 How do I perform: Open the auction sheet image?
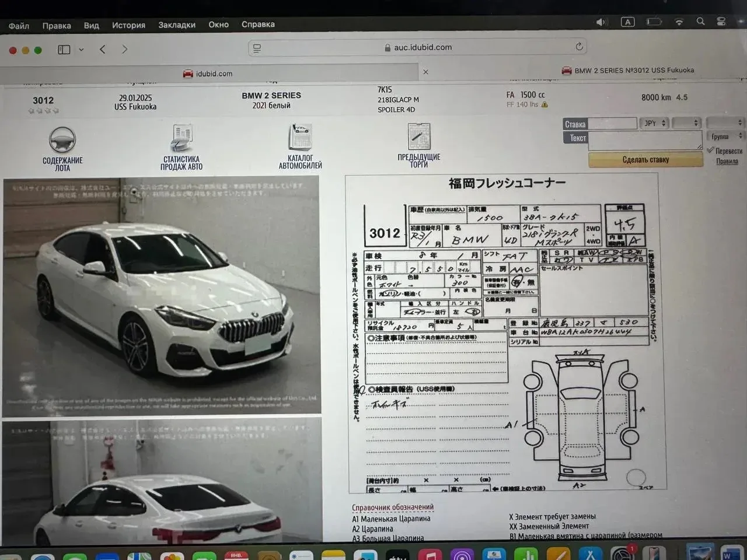505,332
